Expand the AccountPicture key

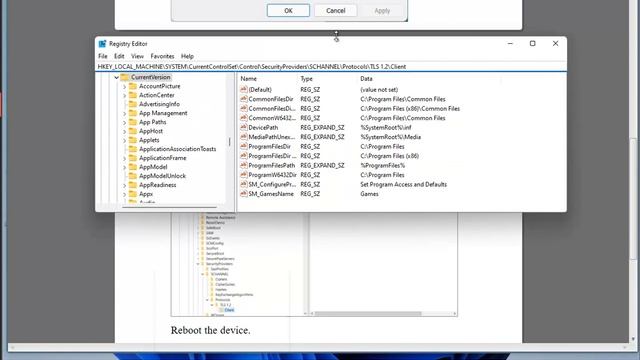(124, 87)
